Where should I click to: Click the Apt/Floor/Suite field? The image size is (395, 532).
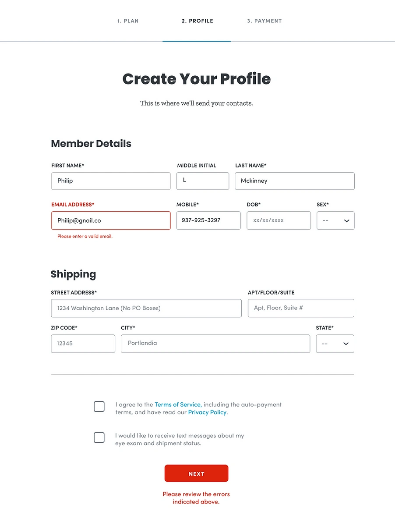coord(301,308)
